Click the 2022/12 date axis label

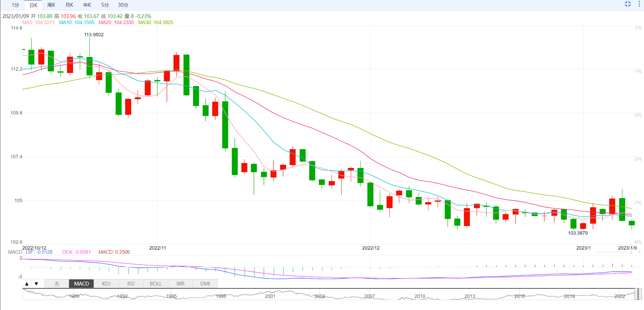coord(371,248)
